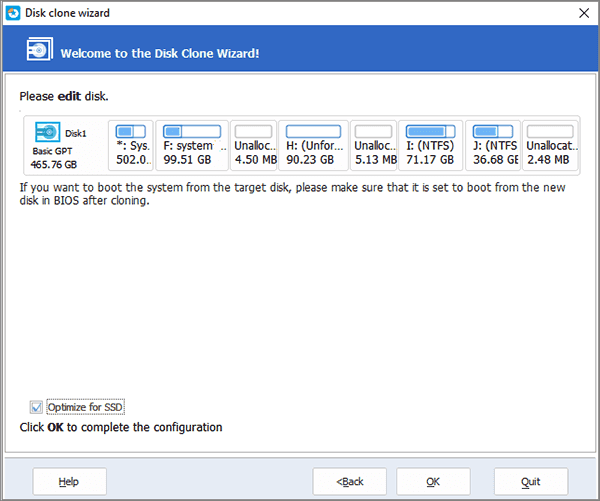Click the usage bar of J: partition

(493, 132)
